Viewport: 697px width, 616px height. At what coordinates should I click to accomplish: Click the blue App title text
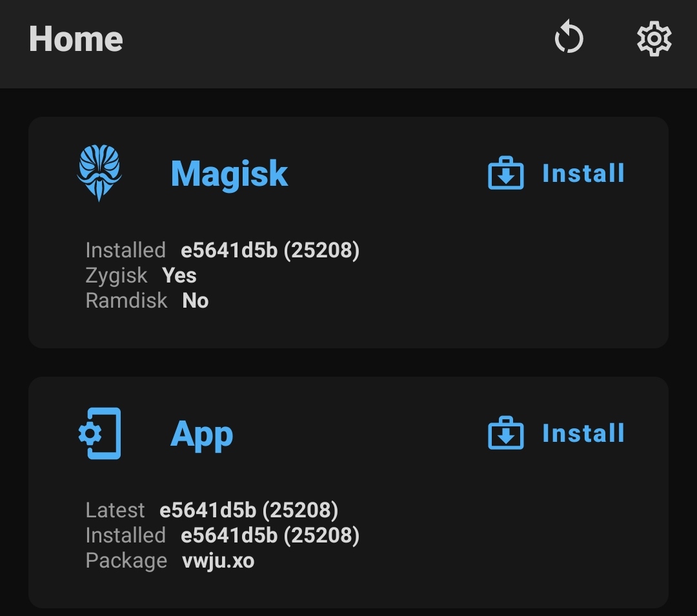[x=201, y=433]
